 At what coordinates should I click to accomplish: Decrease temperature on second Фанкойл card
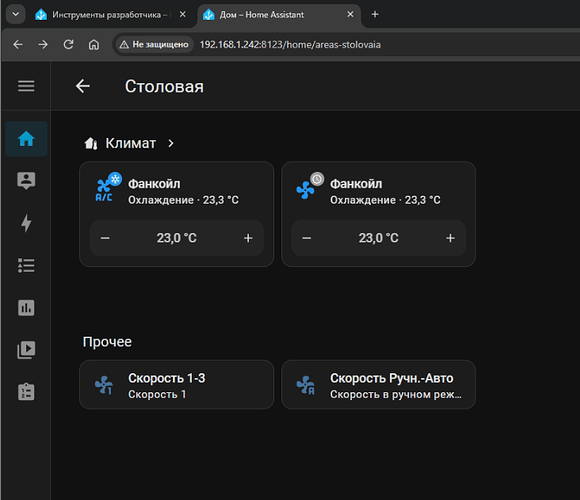click(307, 238)
